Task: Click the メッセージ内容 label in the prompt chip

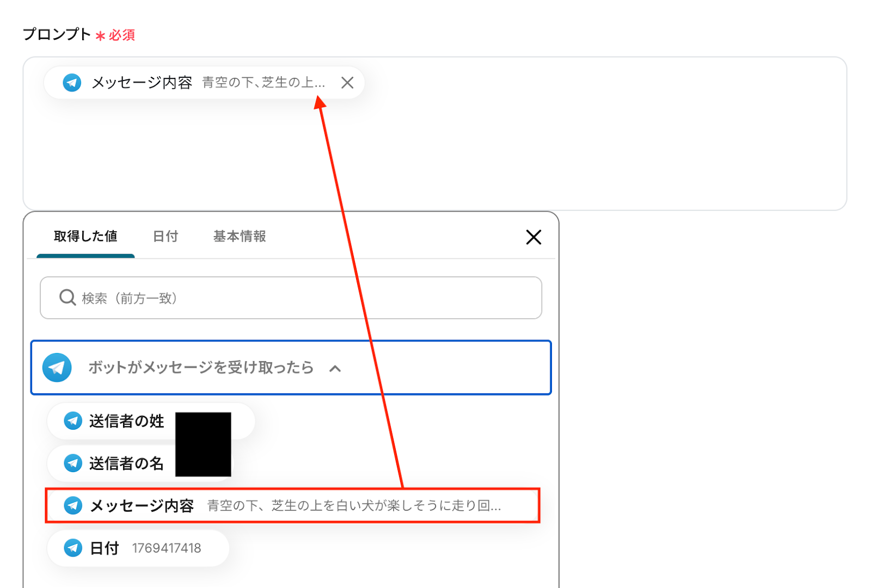Action: 142,83
